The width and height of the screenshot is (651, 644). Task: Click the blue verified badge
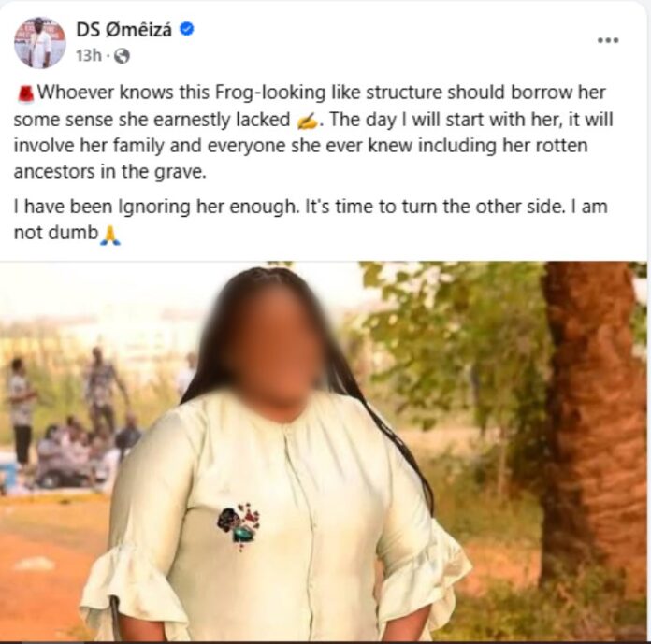click(187, 29)
